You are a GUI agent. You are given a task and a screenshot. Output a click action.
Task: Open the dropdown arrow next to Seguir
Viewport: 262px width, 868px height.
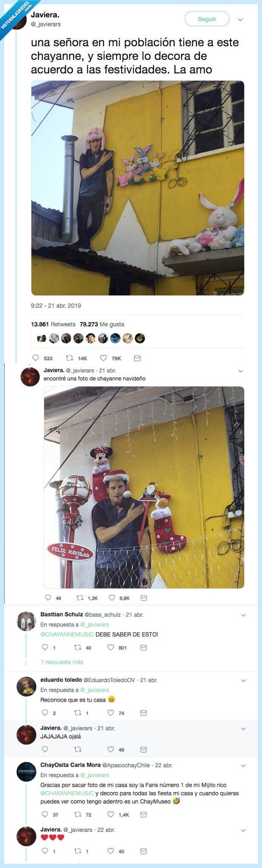coord(240,19)
